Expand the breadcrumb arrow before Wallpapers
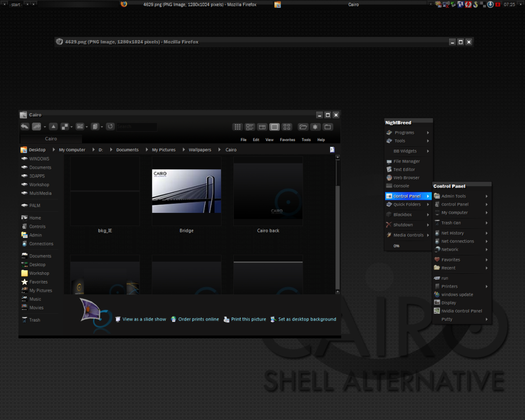Screen dimensions: 525x420 coord(184,150)
